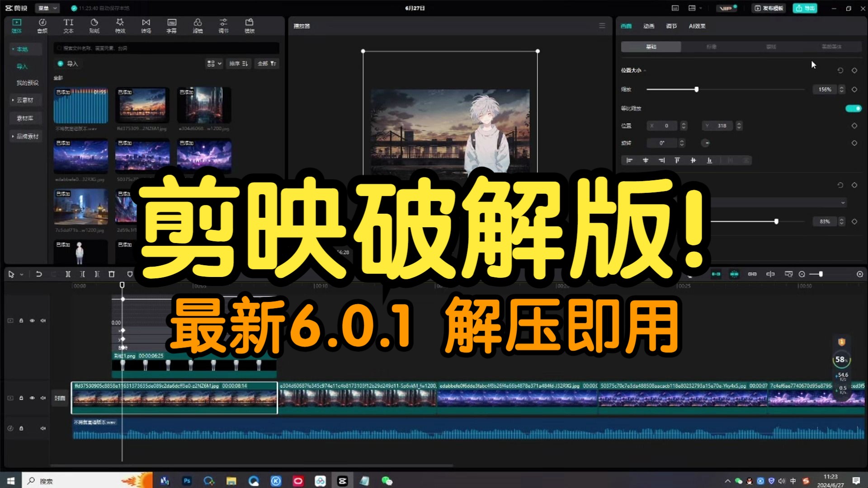868x488 pixels.
Task: Add keyframe diamond for 缩放 scale
Action: coord(854,89)
